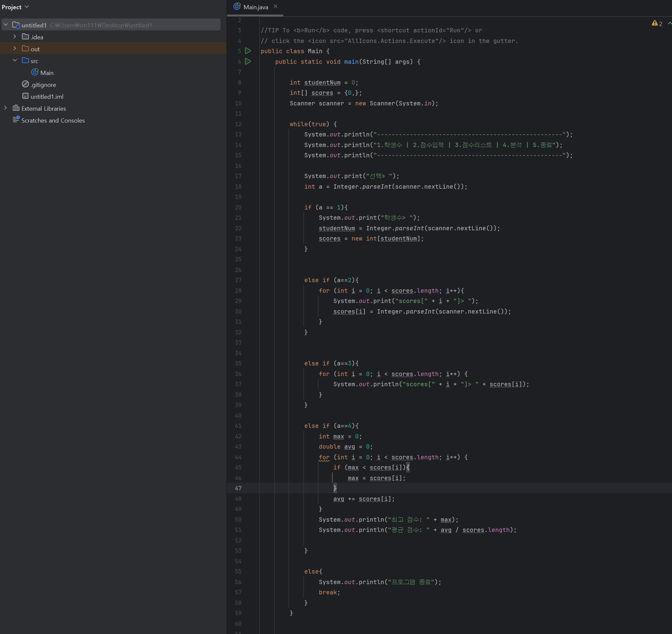Click the Scratches and Consoles icon
Screen dimensions: 672x634
click(16, 120)
